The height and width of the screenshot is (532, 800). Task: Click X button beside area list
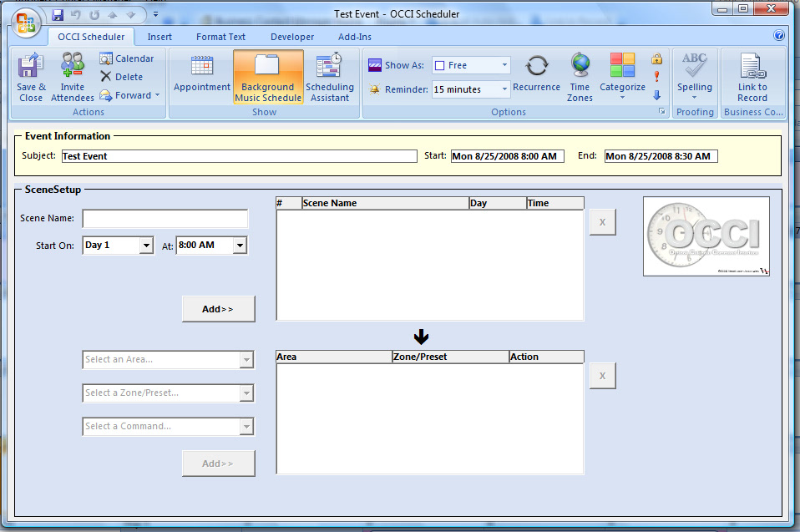(x=603, y=376)
